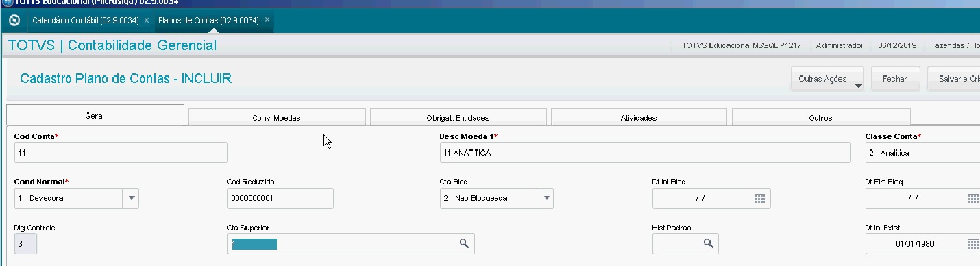The image size is (980, 266).
Task: Open the Conv. Moedas tab
Action: tap(277, 118)
